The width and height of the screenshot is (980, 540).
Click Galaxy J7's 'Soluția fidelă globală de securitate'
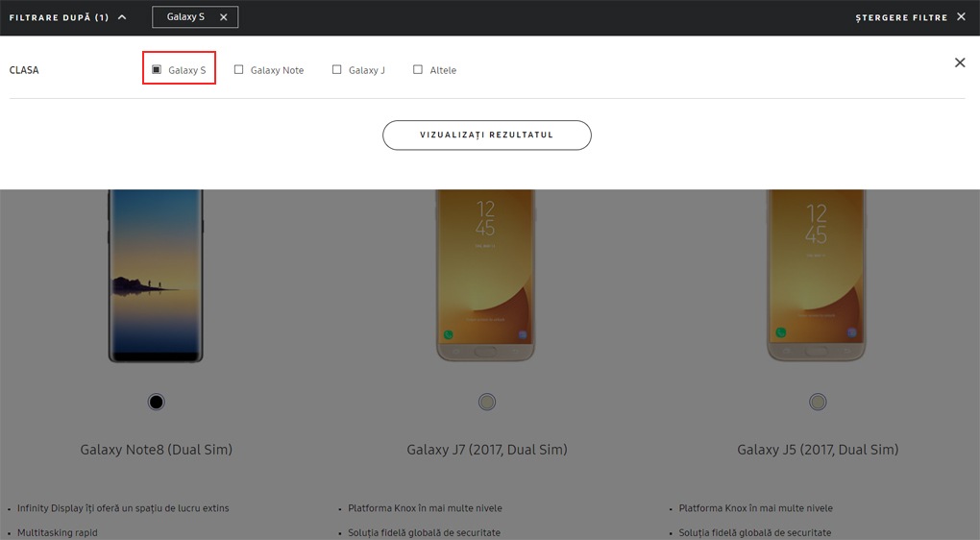(425, 532)
